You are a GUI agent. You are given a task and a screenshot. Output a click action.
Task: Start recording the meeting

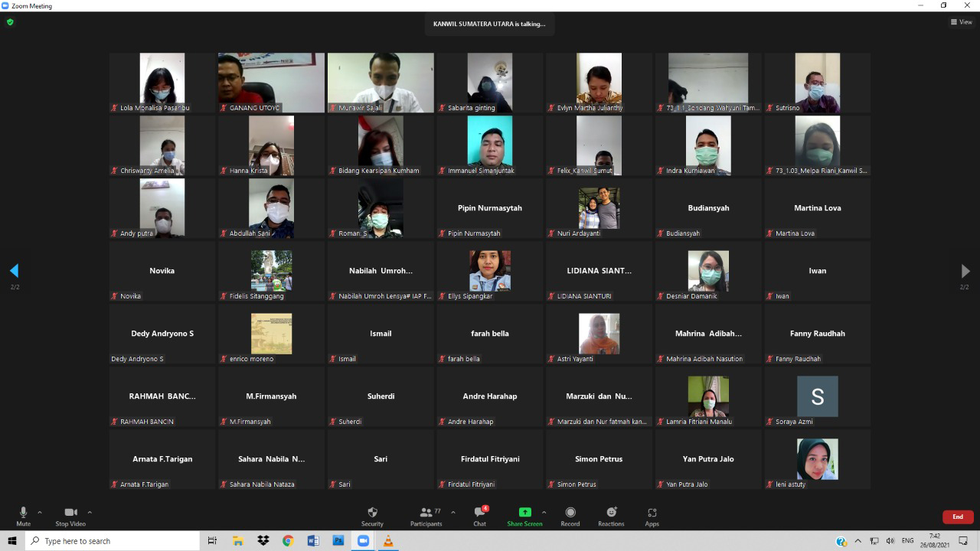pos(570,517)
